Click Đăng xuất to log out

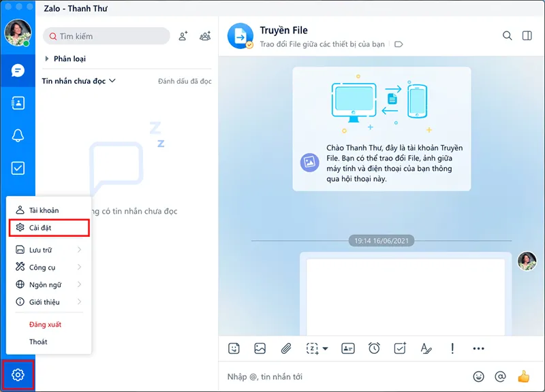pos(45,325)
